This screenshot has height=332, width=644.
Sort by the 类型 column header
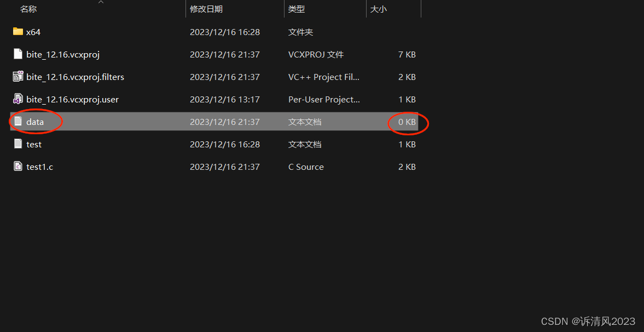pos(297,9)
